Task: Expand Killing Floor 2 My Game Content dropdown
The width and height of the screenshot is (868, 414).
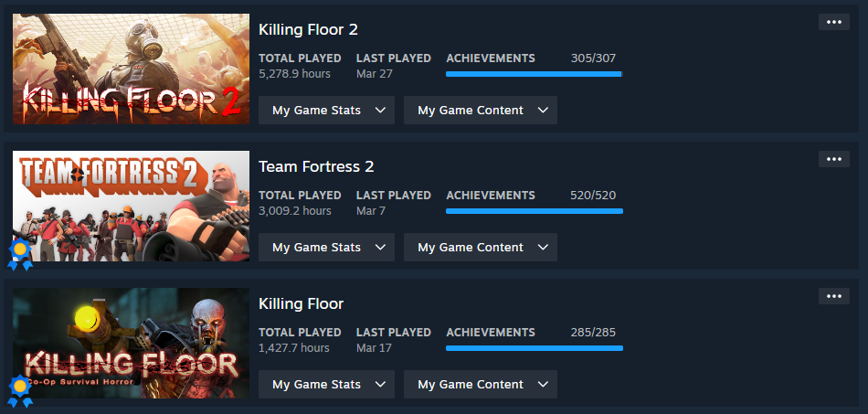Action: point(480,111)
